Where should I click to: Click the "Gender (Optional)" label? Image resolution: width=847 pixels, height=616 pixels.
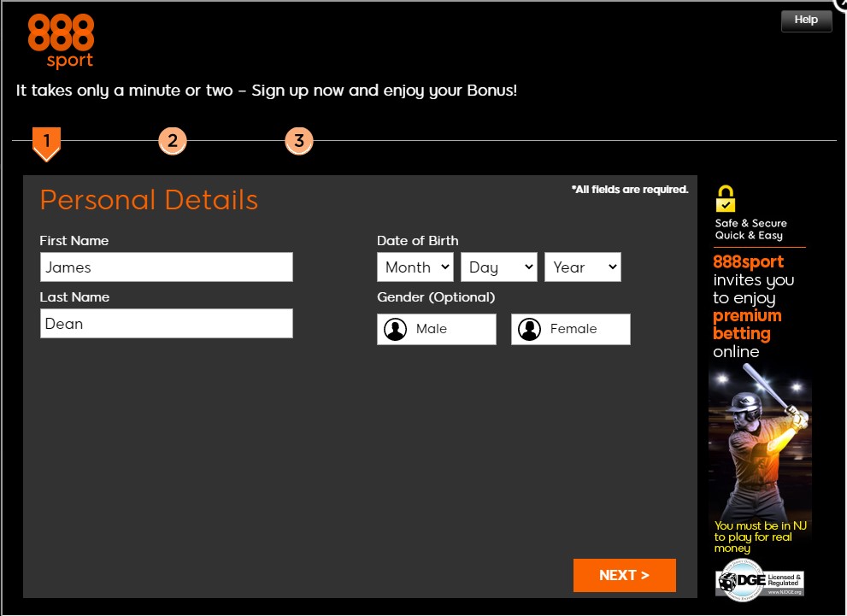[436, 297]
